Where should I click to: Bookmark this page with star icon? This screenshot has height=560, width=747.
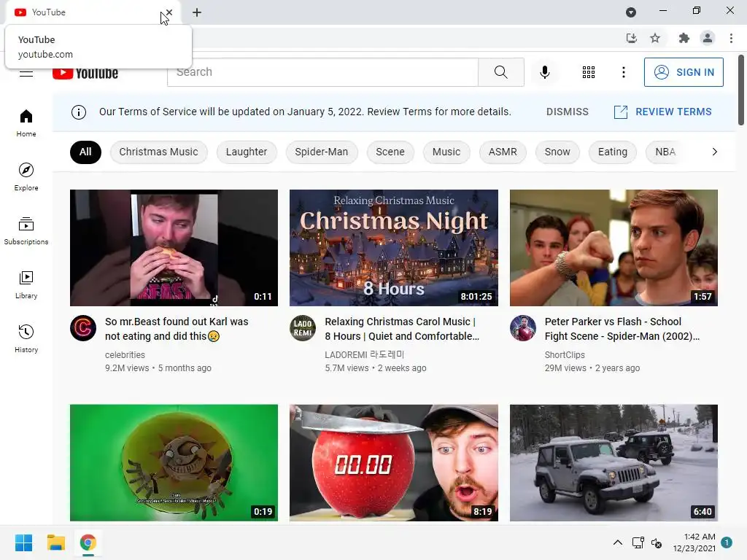tap(655, 38)
